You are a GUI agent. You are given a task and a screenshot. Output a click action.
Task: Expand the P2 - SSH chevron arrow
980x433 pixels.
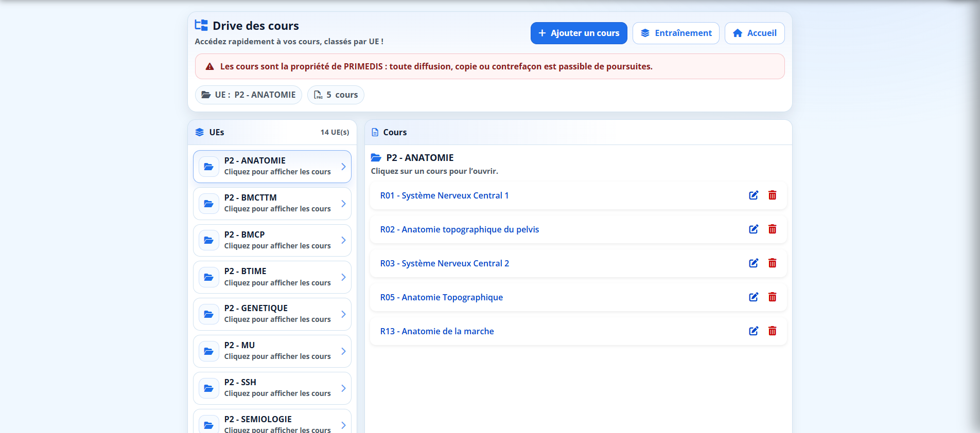(x=343, y=388)
